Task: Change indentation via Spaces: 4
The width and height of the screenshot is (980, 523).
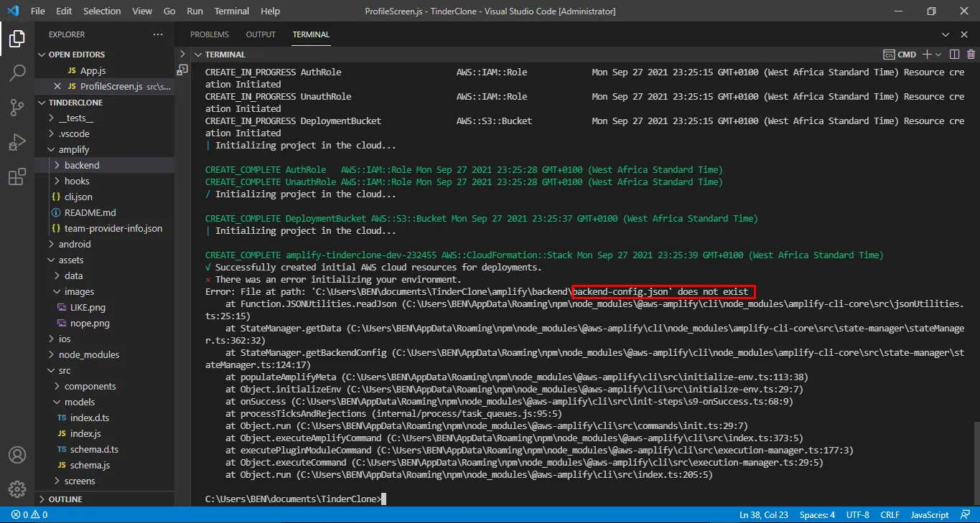Action: point(817,514)
